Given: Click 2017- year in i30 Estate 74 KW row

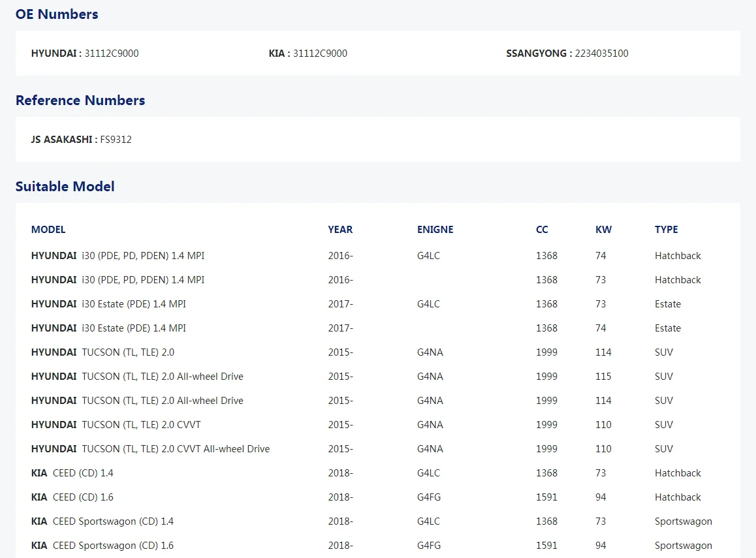Looking at the screenshot, I should (x=341, y=328).
